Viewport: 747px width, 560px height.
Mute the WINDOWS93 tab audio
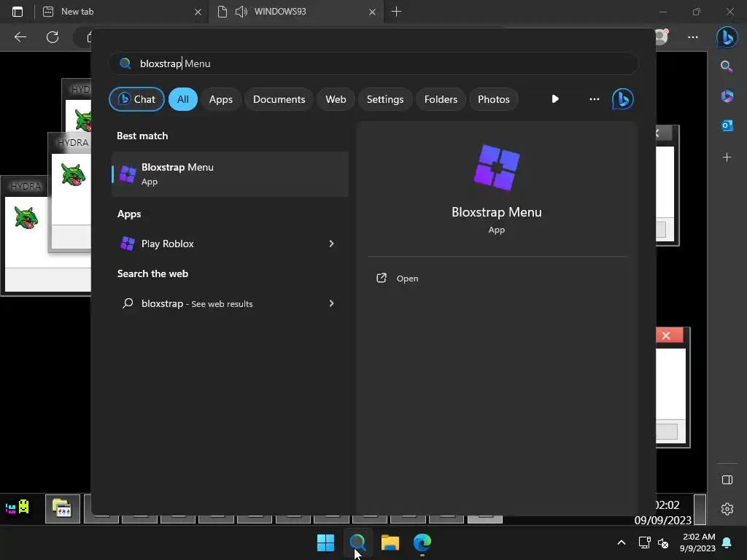tap(241, 12)
